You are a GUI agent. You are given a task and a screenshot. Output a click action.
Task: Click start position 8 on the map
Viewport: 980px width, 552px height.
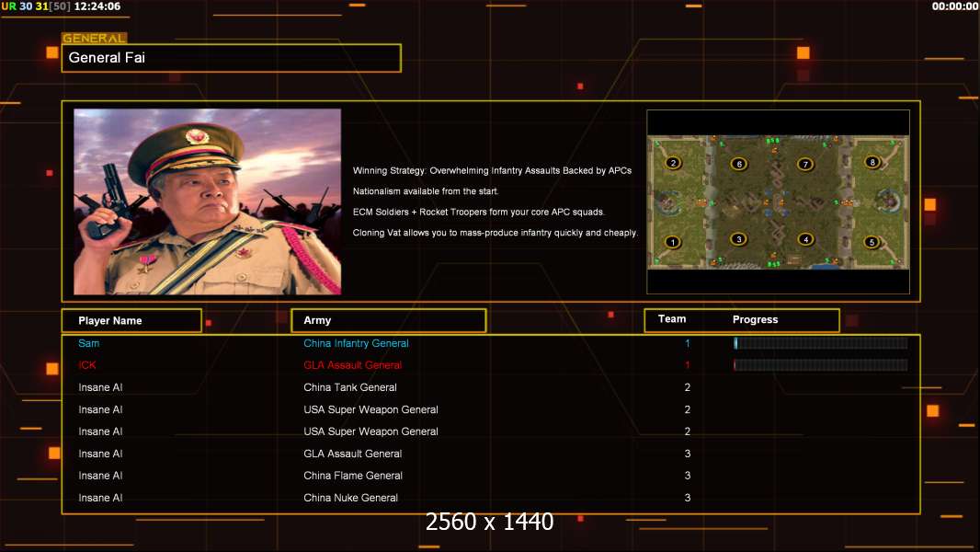[872, 163]
